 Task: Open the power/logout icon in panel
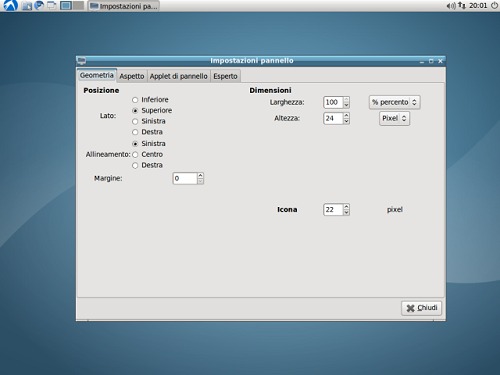coord(494,6)
